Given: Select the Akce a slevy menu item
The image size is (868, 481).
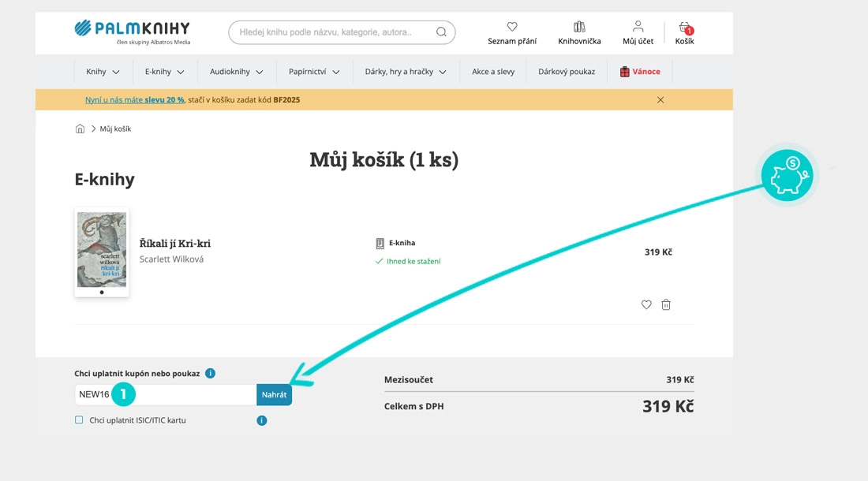Looking at the screenshot, I should pos(492,71).
